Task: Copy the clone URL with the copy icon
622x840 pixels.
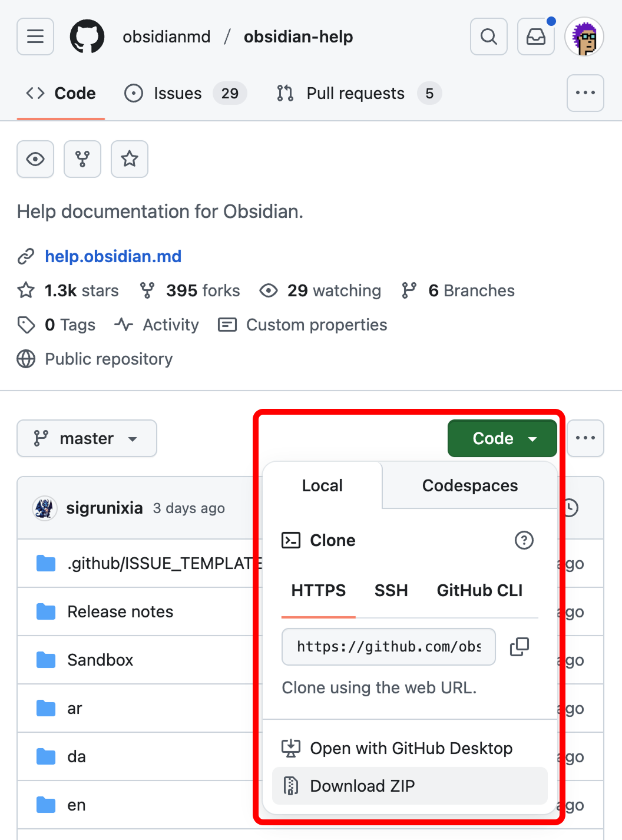Action: pos(519,647)
